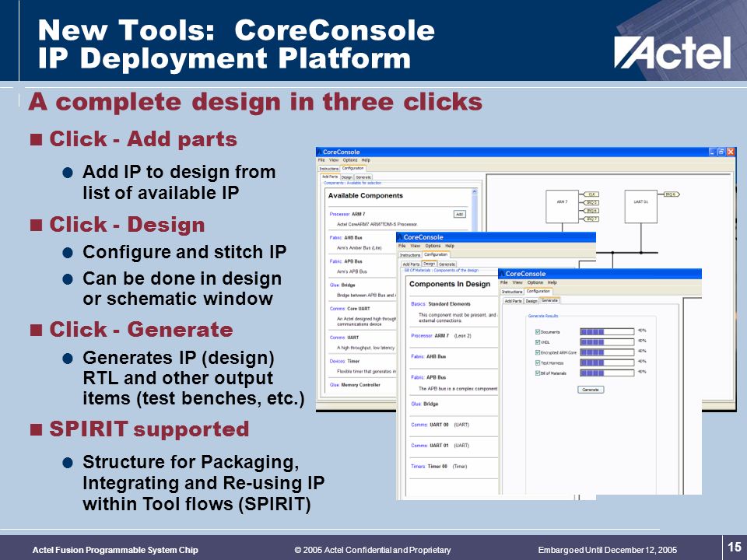Click the IRQ 5 port tag in the schematic
The height and width of the screenshot is (560, 747).
pos(591,202)
